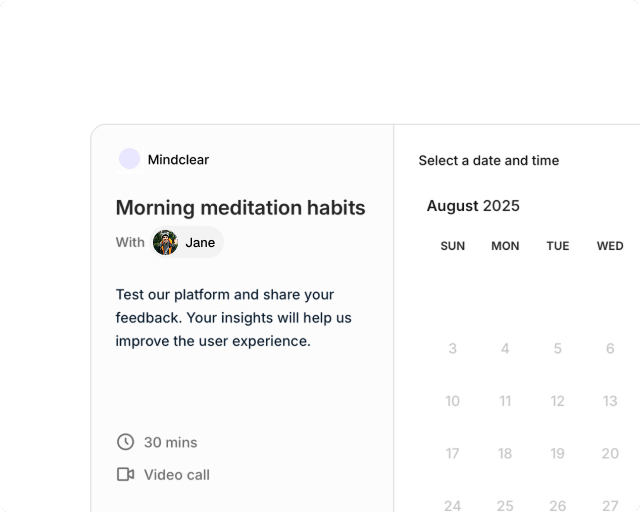Click Jane's avatar photo

(x=165, y=242)
